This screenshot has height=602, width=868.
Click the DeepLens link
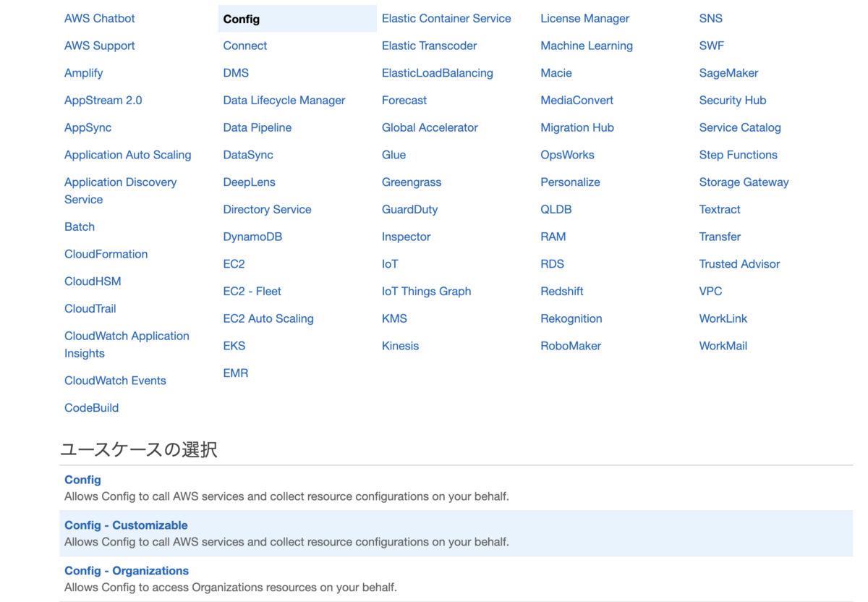point(249,182)
